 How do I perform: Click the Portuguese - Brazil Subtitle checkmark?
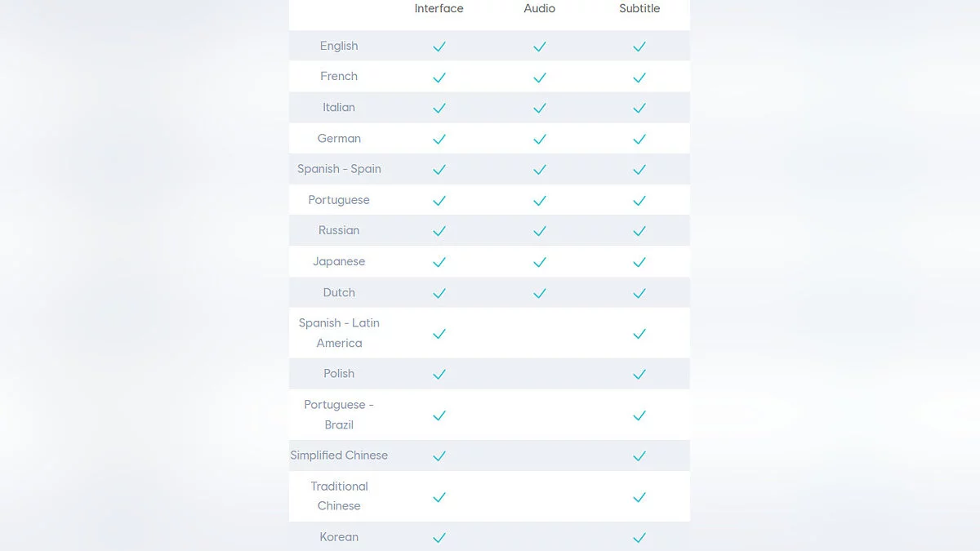(x=639, y=415)
